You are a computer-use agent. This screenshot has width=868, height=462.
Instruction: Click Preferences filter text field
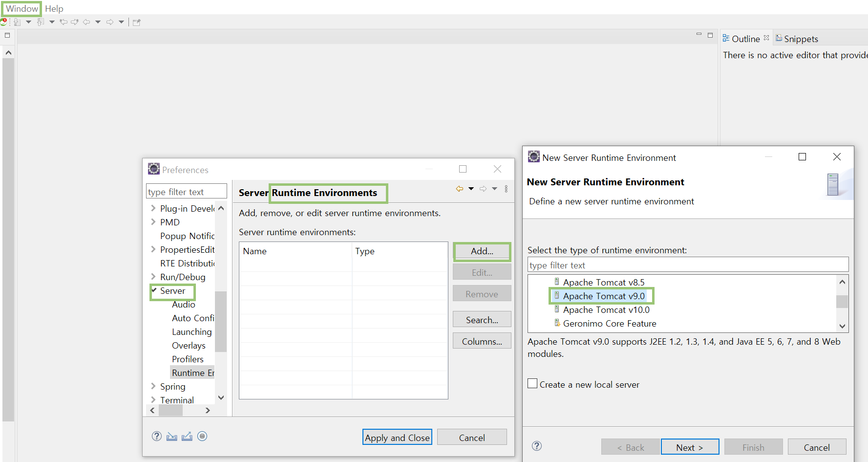(x=186, y=192)
